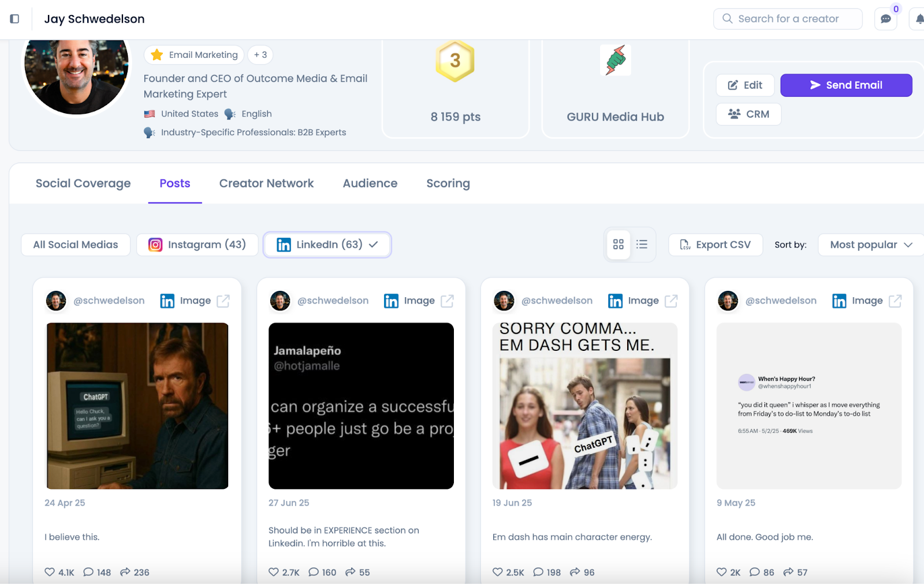Open external link on Em dash post
The image size is (924, 584).
click(671, 301)
